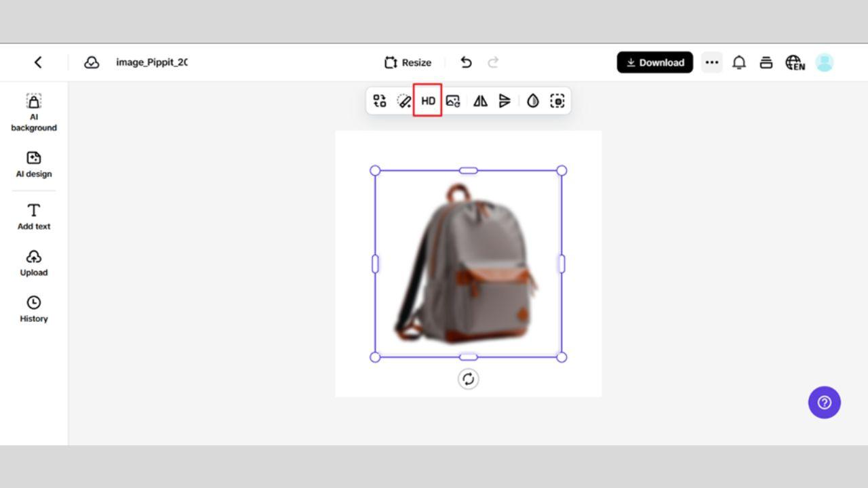Open the user profile avatar menu
This screenshot has width=868, height=488.
pos(824,62)
